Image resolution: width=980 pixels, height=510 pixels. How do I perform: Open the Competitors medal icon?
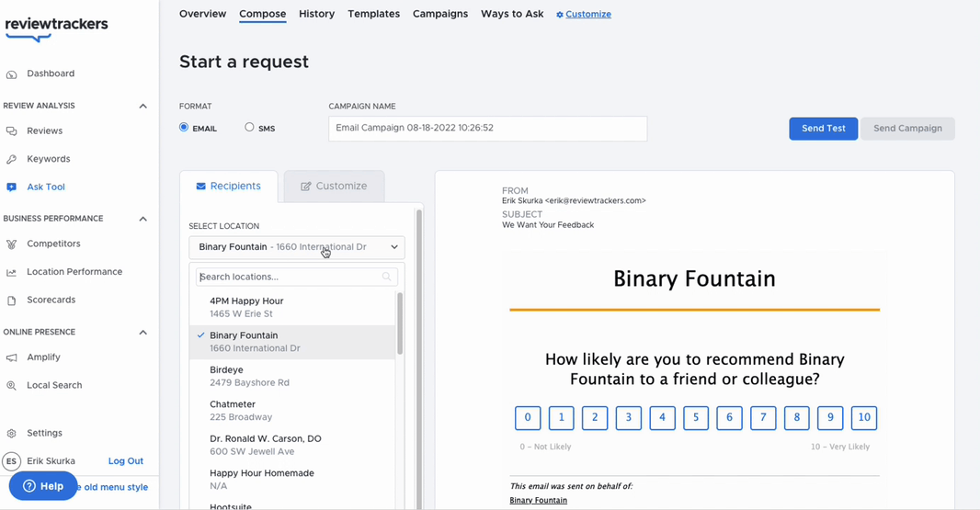(11, 244)
